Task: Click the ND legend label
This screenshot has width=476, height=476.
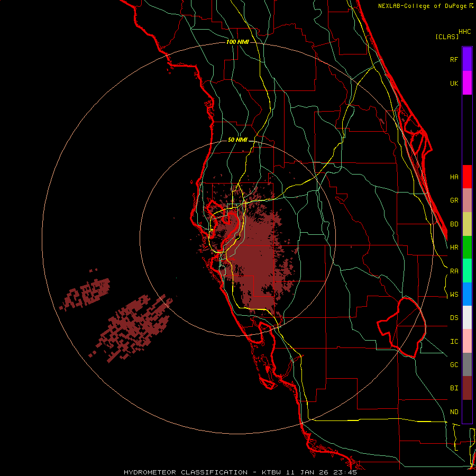Action: (454, 412)
